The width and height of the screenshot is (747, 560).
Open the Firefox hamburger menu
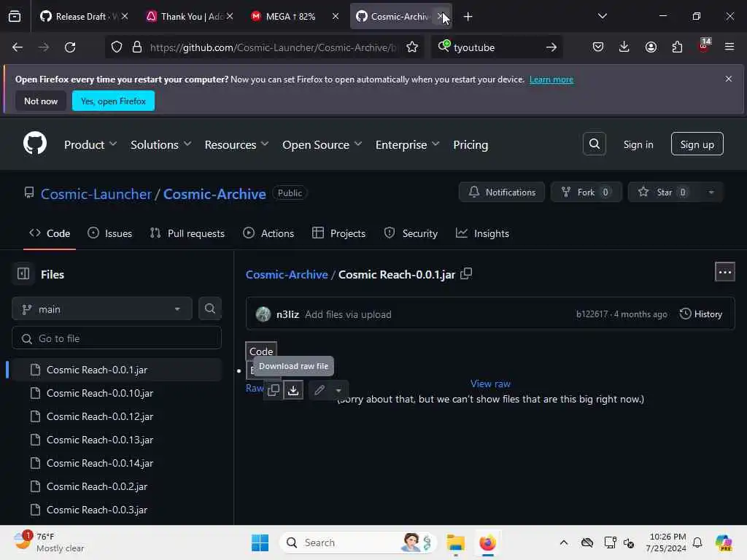(x=729, y=47)
